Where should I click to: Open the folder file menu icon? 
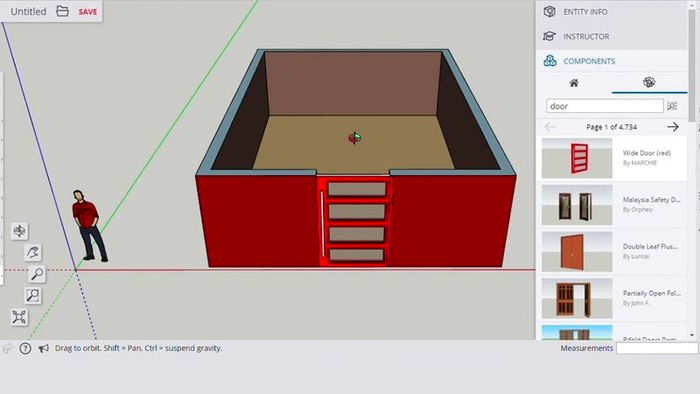[x=62, y=11]
